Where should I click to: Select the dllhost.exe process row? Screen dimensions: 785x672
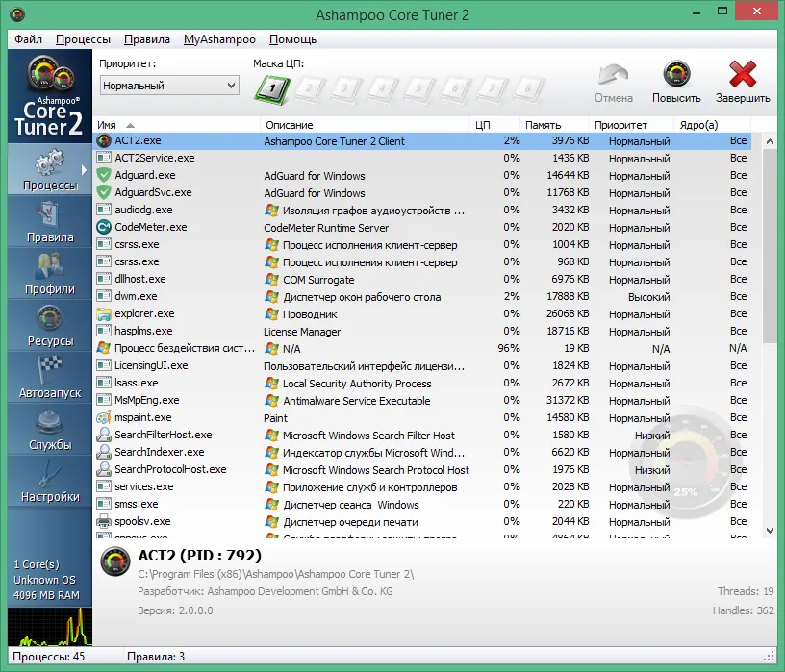[x=422, y=279]
